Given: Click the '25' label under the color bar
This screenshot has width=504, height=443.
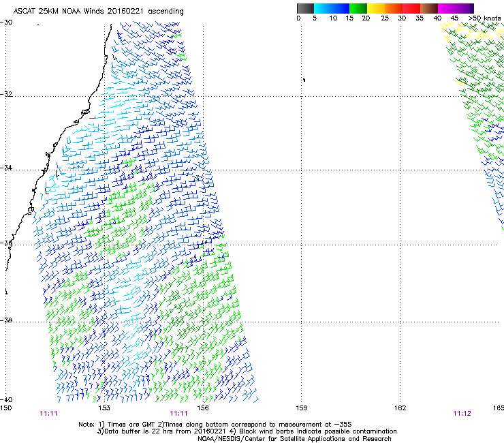Looking at the screenshot, I should point(385,18).
